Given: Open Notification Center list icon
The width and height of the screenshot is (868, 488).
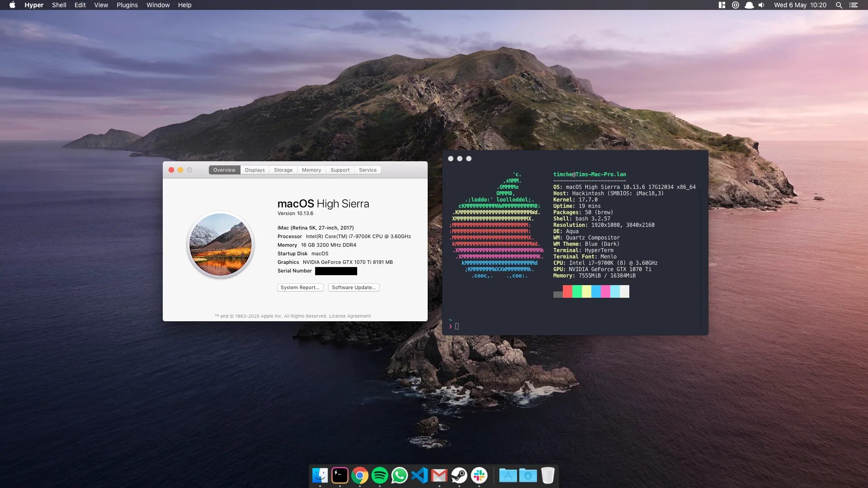Looking at the screenshot, I should tap(854, 5).
